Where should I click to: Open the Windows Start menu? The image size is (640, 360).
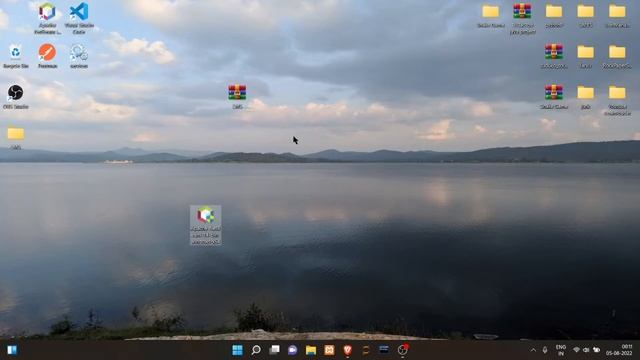[x=237, y=350]
